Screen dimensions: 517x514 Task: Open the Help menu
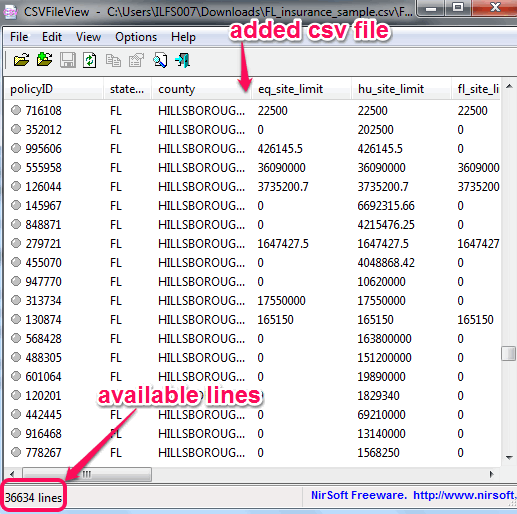pos(183,37)
